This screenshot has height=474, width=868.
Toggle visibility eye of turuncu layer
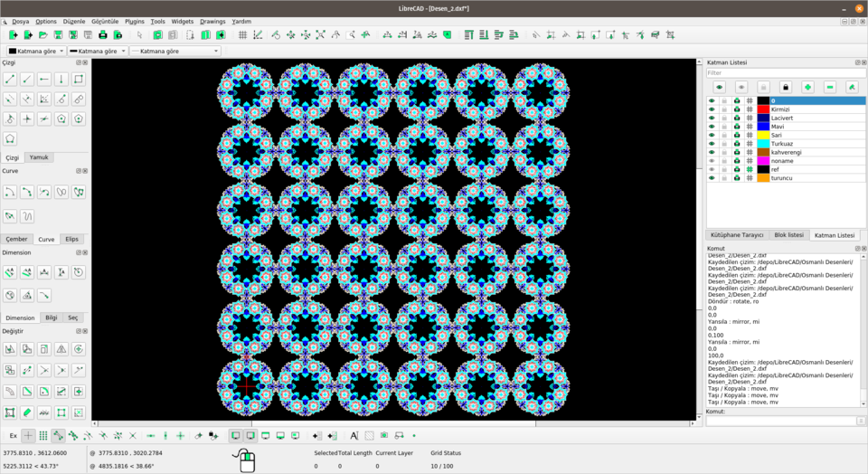pyautogui.click(x=712, y=178)
